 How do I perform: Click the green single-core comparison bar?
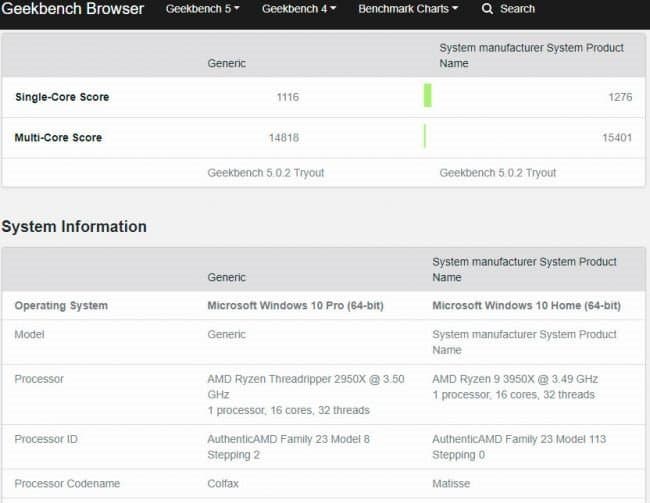point(428,95)
